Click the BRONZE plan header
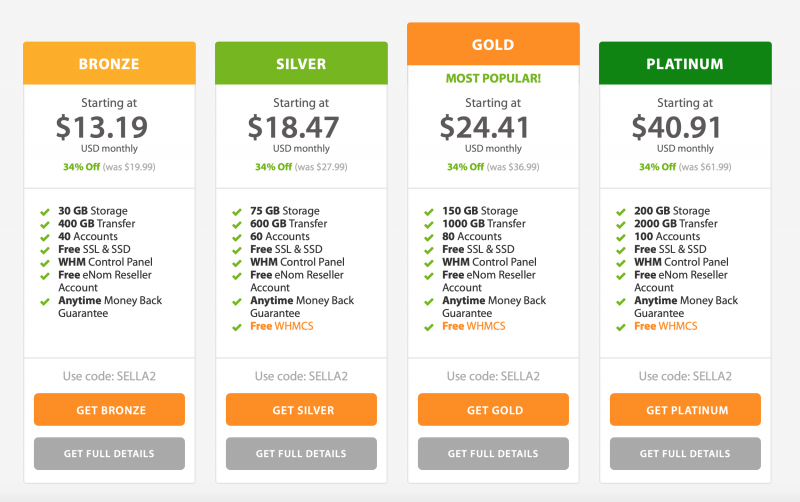Screen dimensions: 800x502 pos(109,64)
